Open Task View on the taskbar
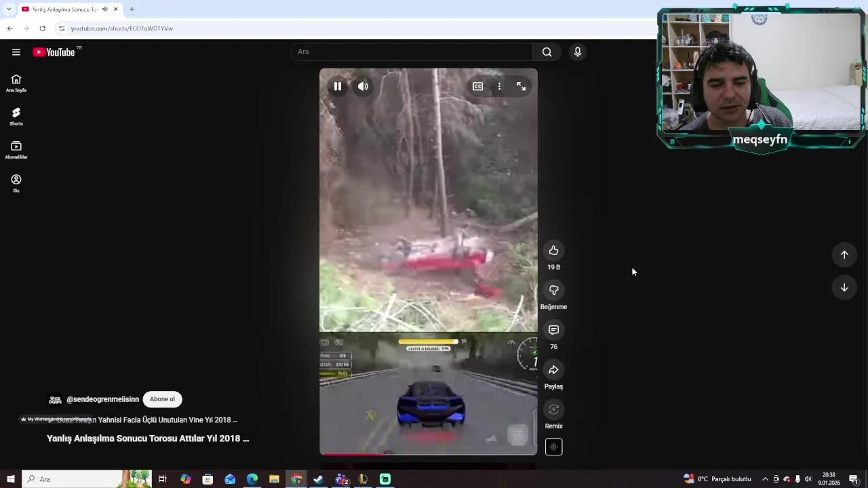Viewport: 868px width, 488px height. pos(163,479)
